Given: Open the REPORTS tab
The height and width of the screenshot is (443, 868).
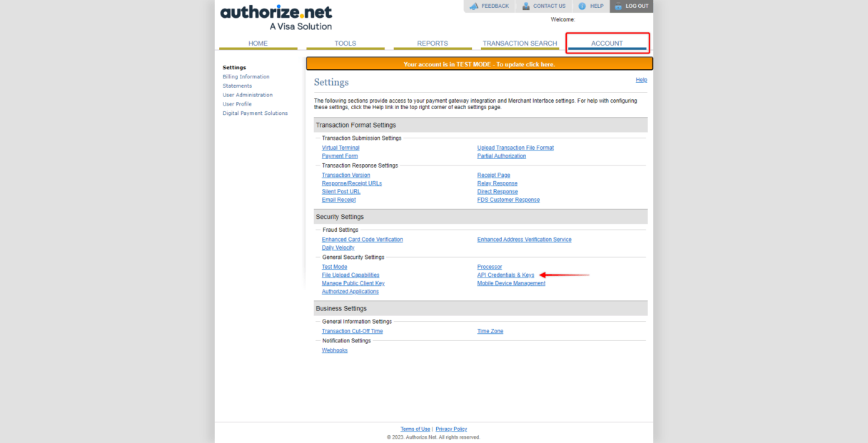Looking at the screenshot, I should tap(433, 44).
